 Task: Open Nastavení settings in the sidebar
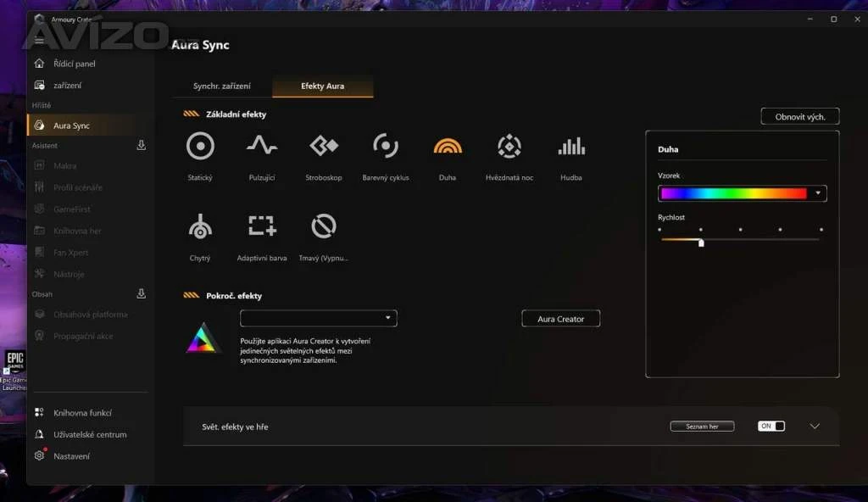coord(71,456)
